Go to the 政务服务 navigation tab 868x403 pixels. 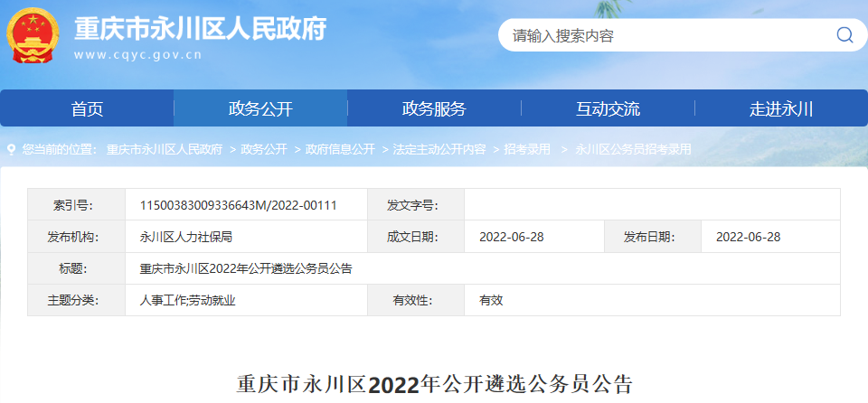pos(434,109)
